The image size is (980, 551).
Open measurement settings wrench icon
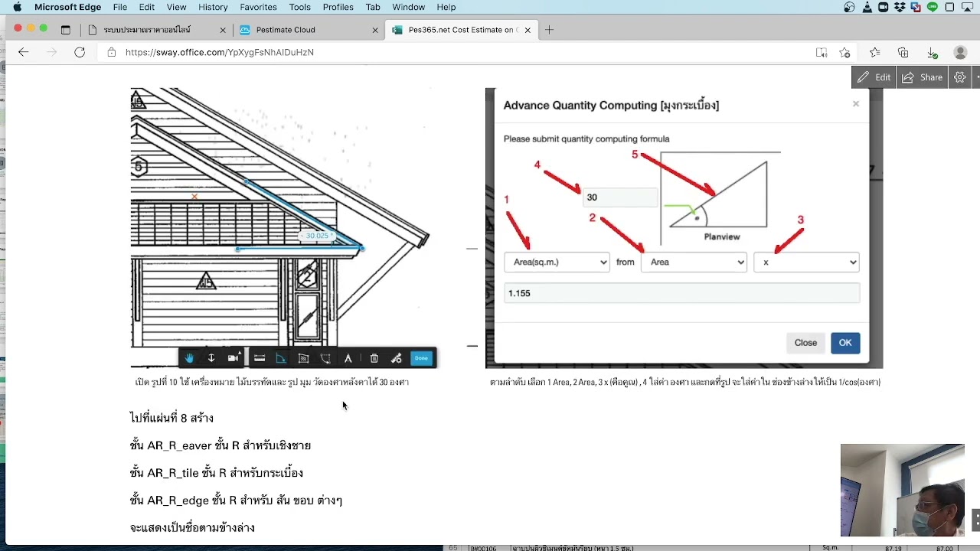pos(396,358)
